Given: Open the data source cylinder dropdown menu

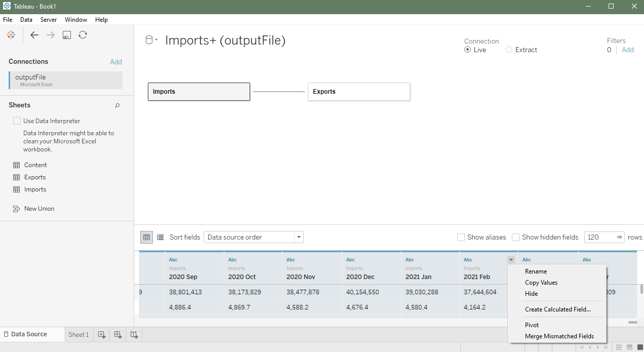Looking at the screenshot, I should pos(151,41).
